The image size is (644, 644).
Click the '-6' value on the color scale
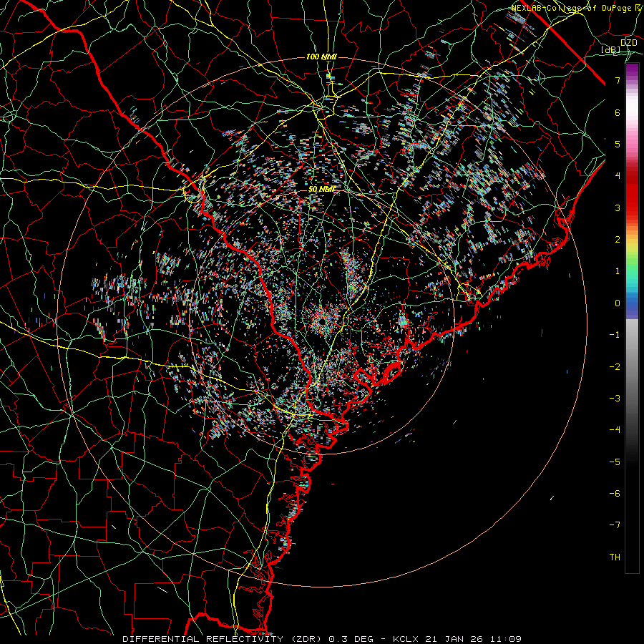615,494
